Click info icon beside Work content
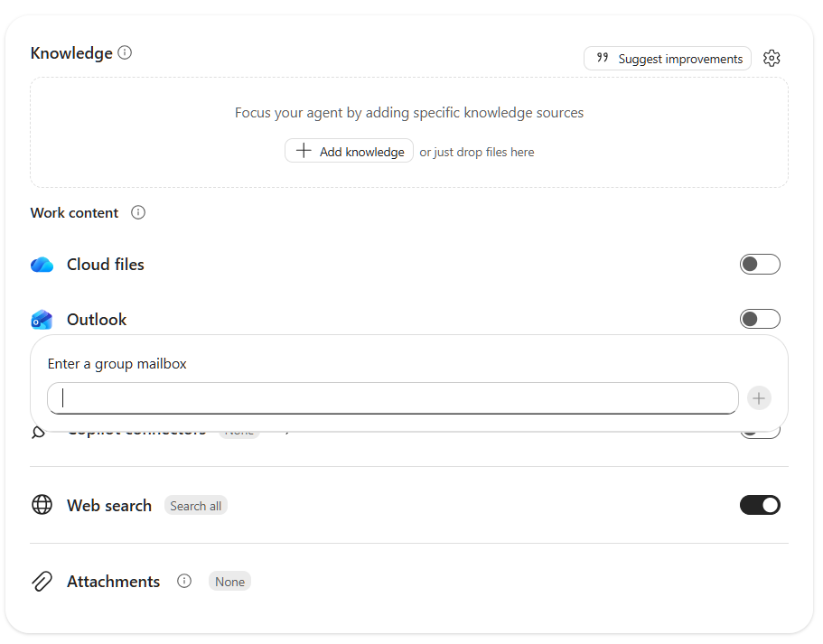 (x=138, y=212)
